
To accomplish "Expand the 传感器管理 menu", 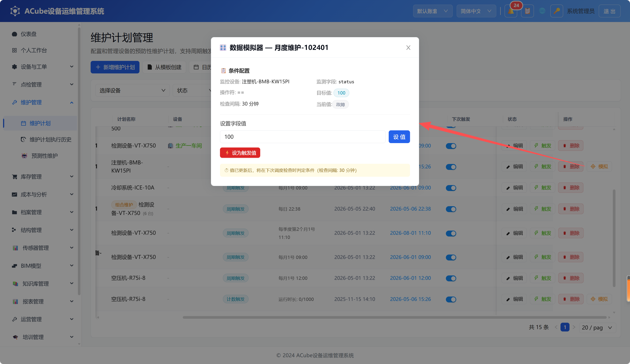I will (x=40, y=248).
